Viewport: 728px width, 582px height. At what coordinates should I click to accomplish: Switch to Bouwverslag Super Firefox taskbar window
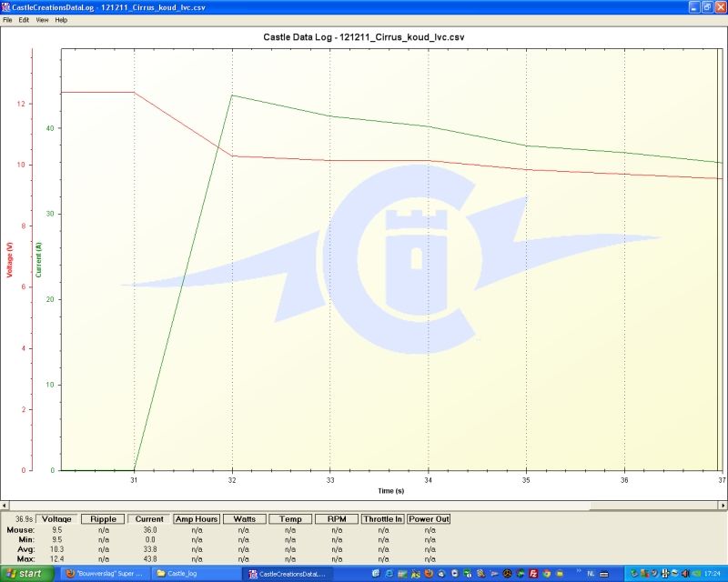pos(105,574)
